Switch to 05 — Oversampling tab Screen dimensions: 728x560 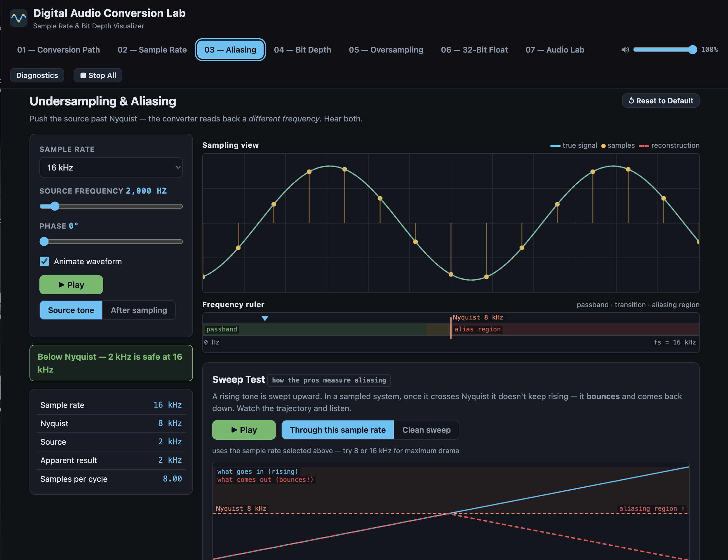point(386,50)
